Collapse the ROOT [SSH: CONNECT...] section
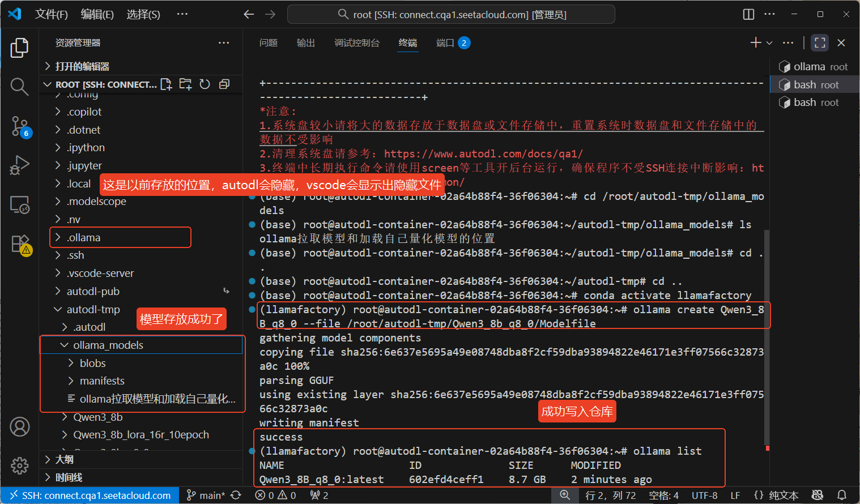The image size is (860, 504). [x=48, y=84]
